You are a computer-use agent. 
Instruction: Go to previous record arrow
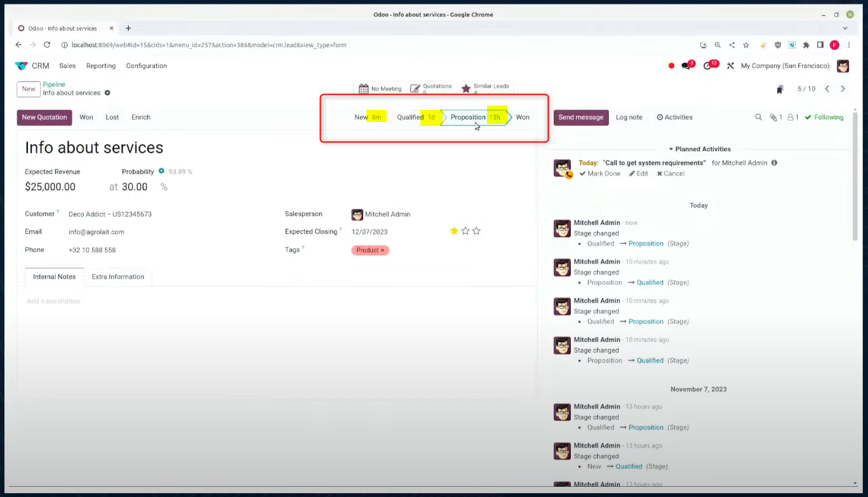(827, 89)
